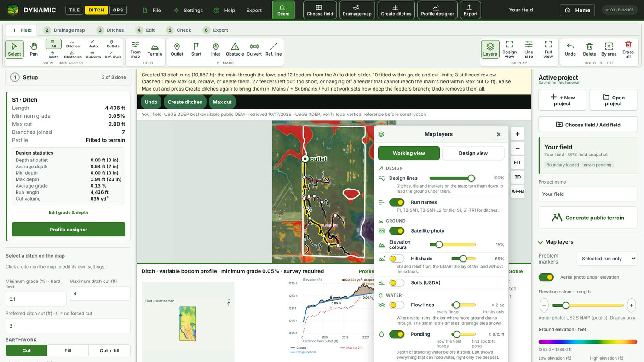The height and width of the screenshot is (362, 644).
Task: Close the Map layers panel
Action: pyautogui.click(x=499, y=134)
